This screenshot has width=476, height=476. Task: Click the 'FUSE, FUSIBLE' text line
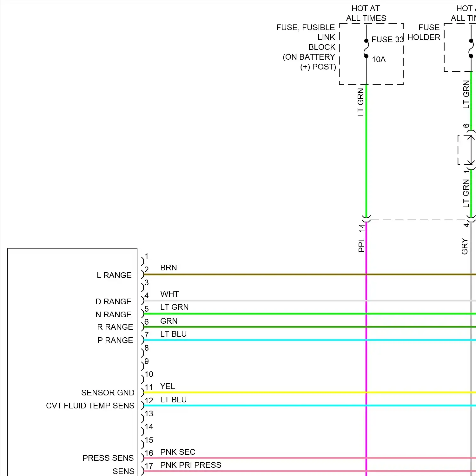click(306, 28)
